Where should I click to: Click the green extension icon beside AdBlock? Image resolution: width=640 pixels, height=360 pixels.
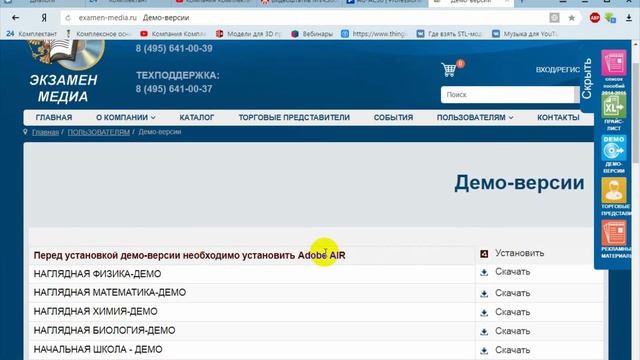610,18
